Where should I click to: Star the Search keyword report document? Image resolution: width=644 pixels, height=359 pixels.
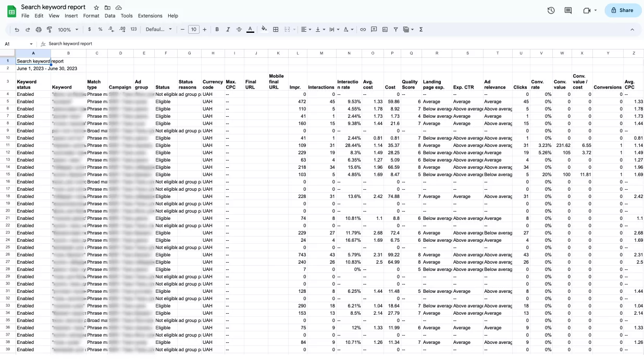pos(96,8)
